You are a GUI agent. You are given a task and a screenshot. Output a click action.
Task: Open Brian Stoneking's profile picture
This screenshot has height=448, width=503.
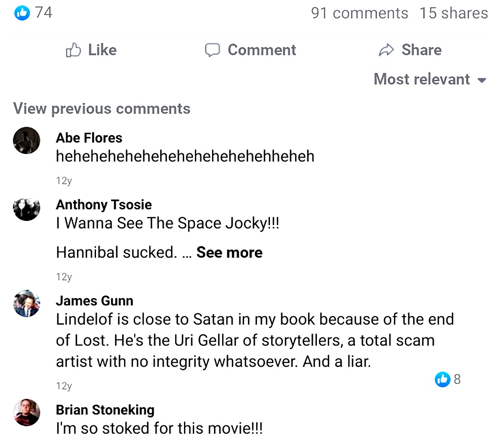tap(27, 412)
